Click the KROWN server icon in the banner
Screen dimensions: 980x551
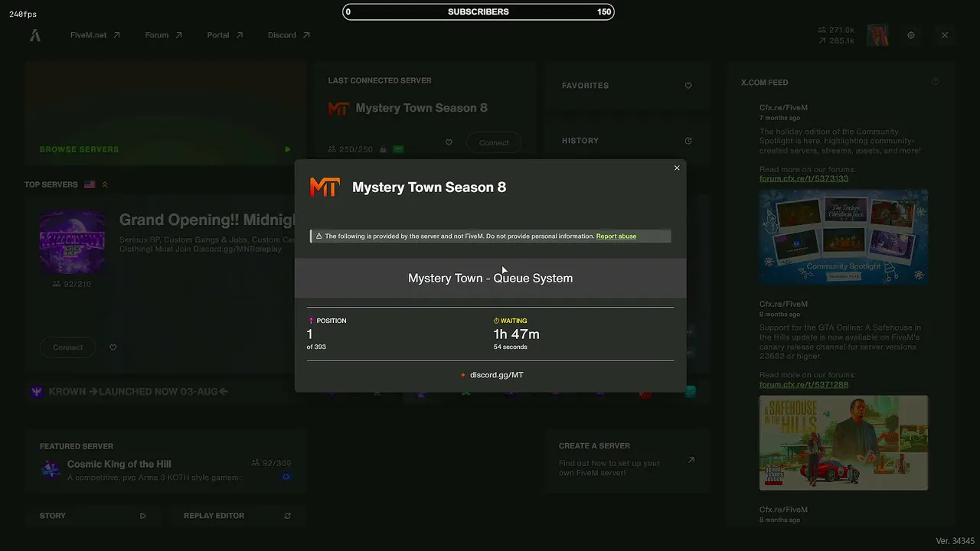[x=36, y=392]
